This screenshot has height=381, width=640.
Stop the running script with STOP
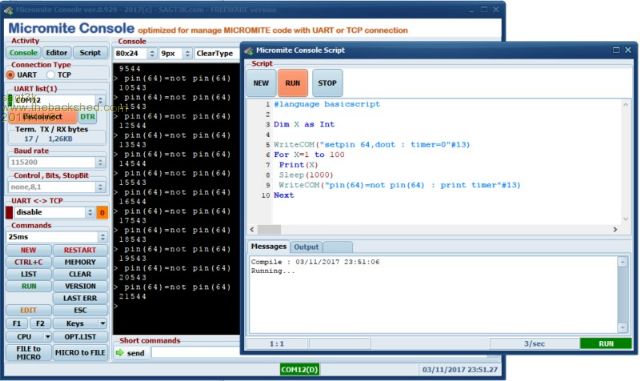(327, 83)
